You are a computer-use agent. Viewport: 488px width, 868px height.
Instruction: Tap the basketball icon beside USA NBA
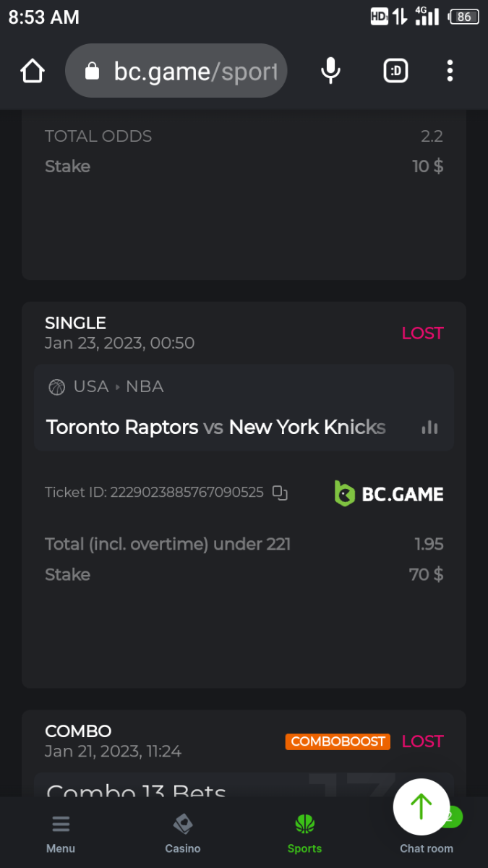click(56, 387)
